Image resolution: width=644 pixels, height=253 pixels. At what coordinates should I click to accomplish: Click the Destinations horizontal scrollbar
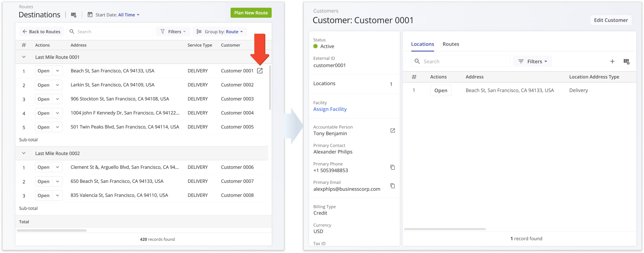coord(52,231)
